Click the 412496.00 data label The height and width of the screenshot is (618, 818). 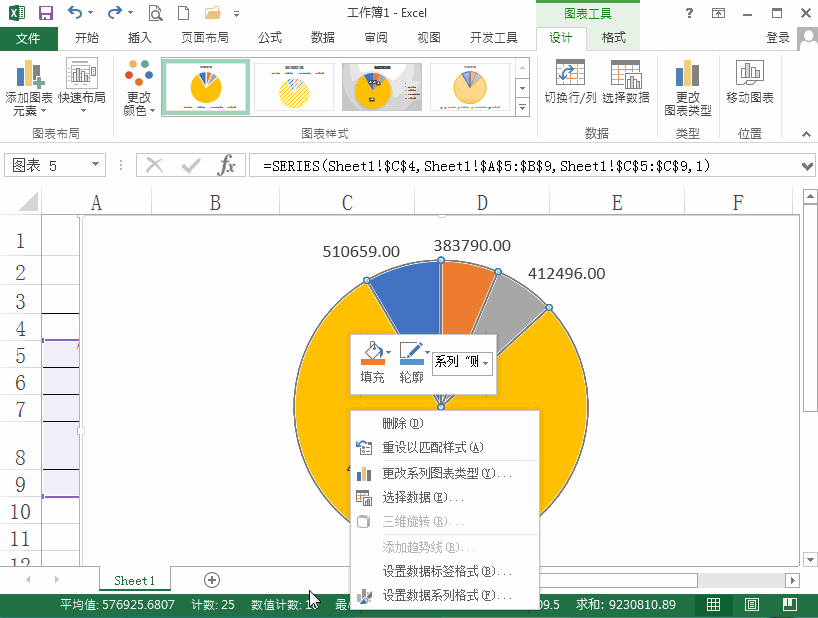tap(567, 273)
